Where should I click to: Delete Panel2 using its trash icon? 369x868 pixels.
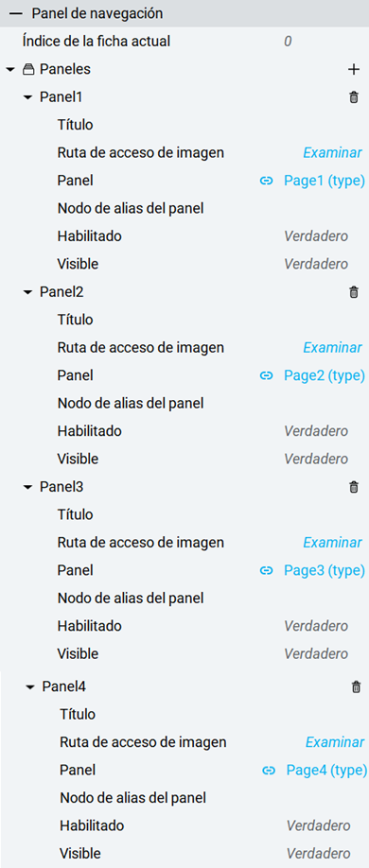tap(354, 292)
